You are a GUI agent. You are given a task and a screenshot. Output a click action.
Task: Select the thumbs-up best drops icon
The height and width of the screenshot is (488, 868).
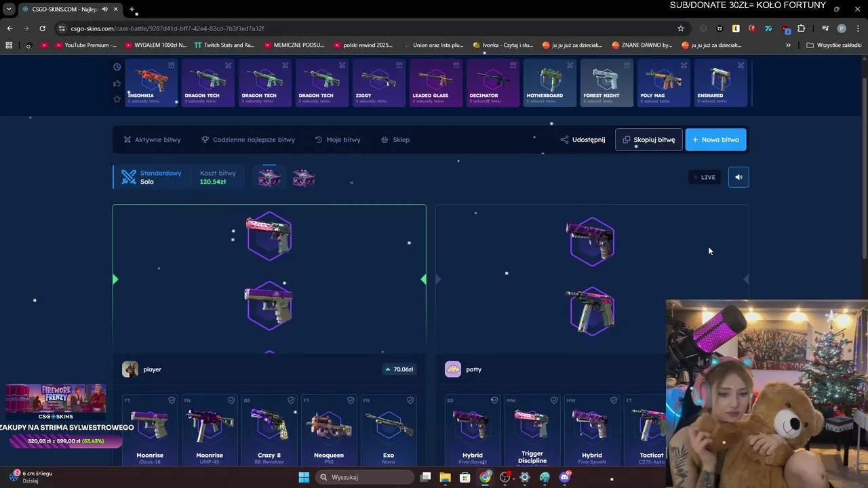click(x=117, y=83)
